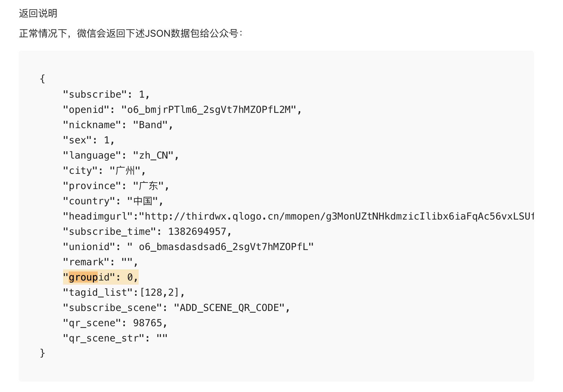Click the "province": "广东" line
Viewport: 563px width, 392px height.
coord(116,186)
